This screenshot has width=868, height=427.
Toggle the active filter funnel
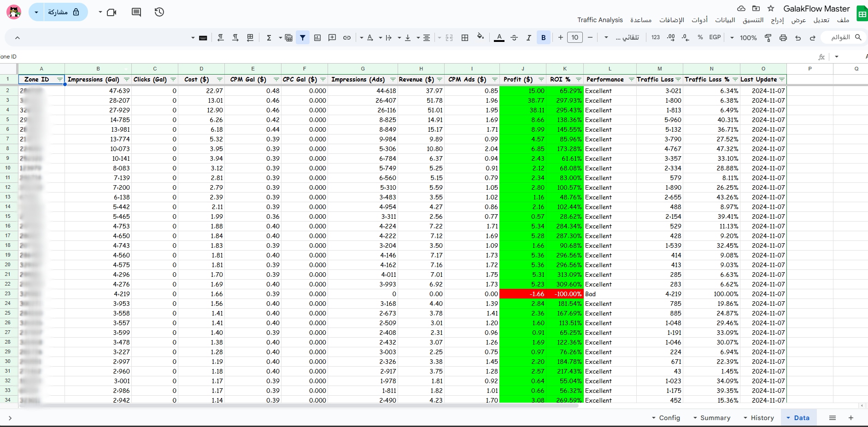tap(303, 38)
